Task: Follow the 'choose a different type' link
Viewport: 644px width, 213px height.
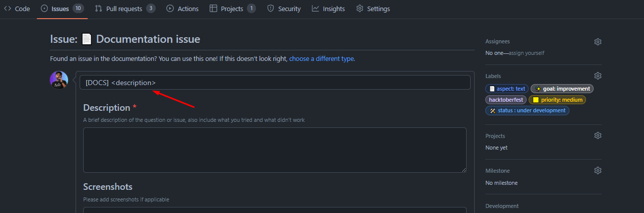Action: (x=321, y=59)
